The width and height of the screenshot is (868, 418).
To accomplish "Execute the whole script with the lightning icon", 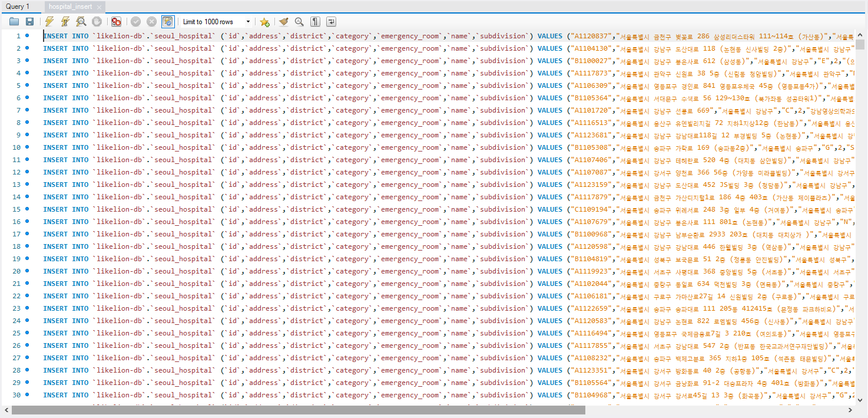I will [x=49, y=22].
